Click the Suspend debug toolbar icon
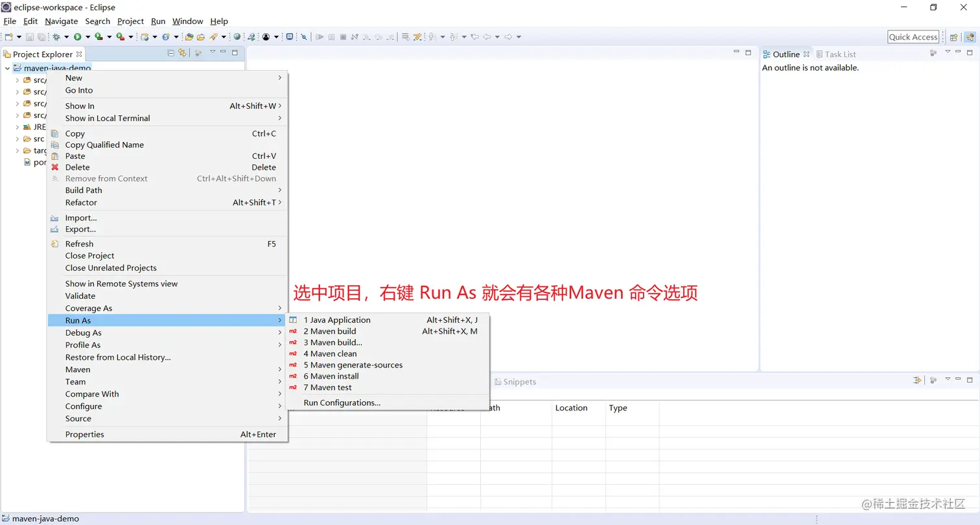Screen dimensions: 980x525 [332, 37]
